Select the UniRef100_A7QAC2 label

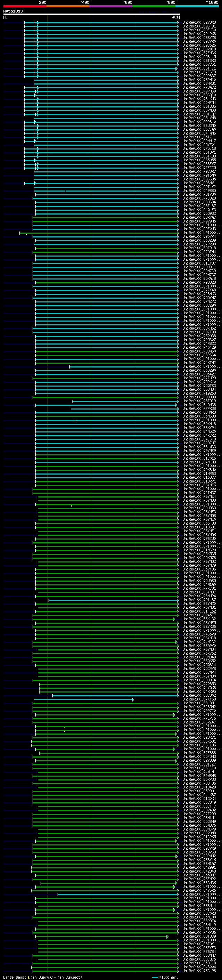199,88
